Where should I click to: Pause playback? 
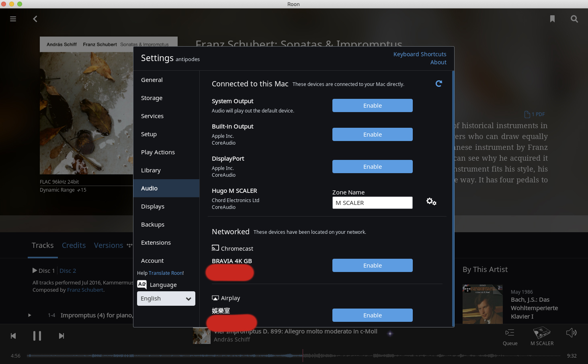coord(37,336)
